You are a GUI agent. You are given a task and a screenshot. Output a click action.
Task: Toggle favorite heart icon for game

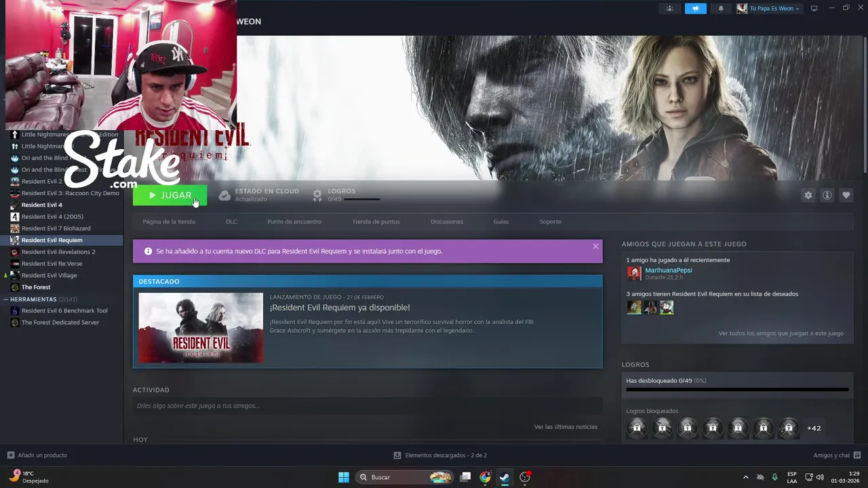[x=846, y=195]
